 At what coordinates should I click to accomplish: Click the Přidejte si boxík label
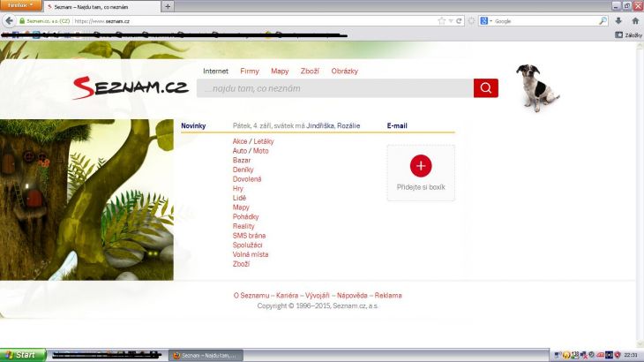421,187
